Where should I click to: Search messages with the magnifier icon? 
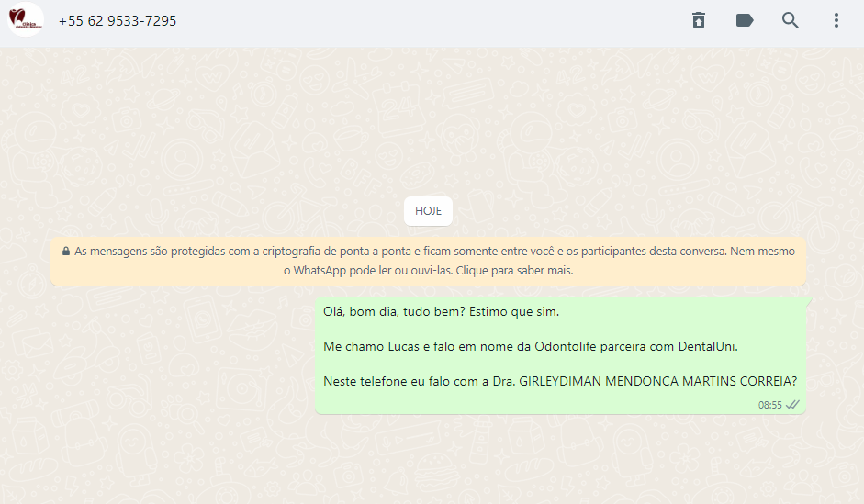[x=791, y=20]
